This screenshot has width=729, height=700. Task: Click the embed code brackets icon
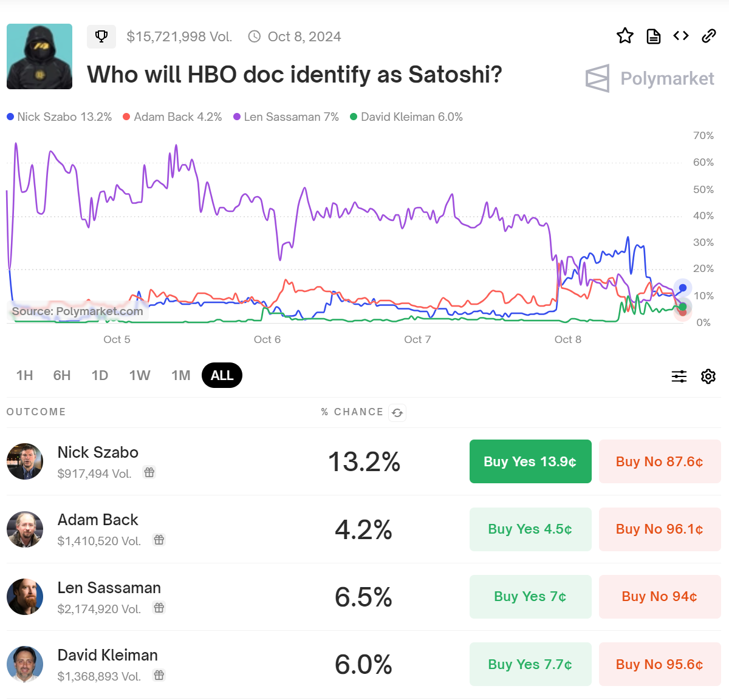coord(681,36)
